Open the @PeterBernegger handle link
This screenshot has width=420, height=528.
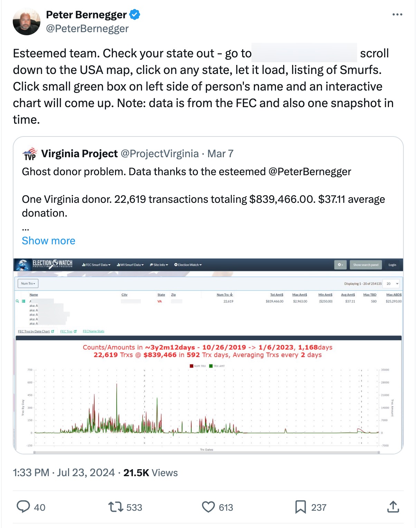pos(87,29)
